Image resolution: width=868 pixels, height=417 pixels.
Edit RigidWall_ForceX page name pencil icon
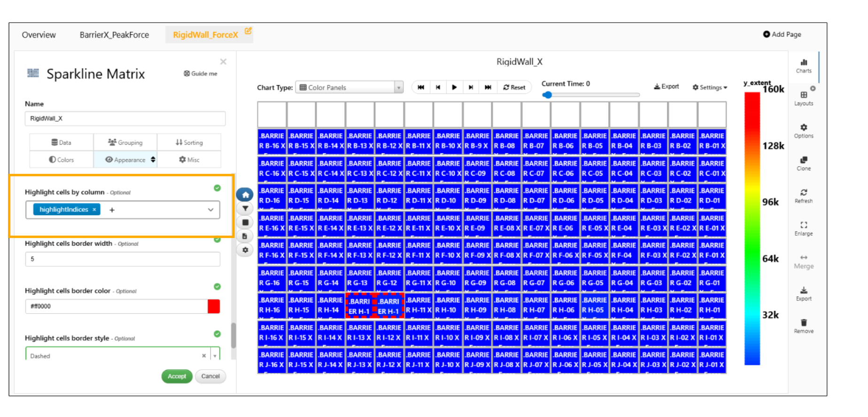248,31
